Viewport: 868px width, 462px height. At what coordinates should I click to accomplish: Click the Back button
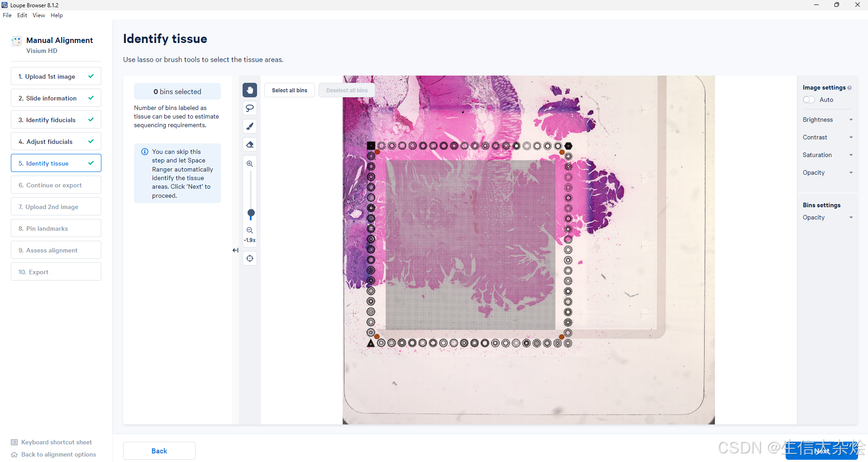(159, 451)
